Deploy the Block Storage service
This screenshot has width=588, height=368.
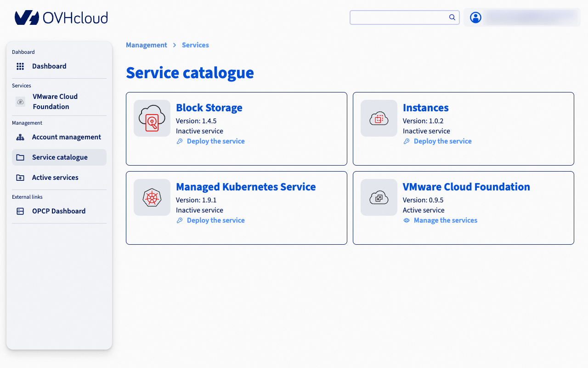[215, 141]
